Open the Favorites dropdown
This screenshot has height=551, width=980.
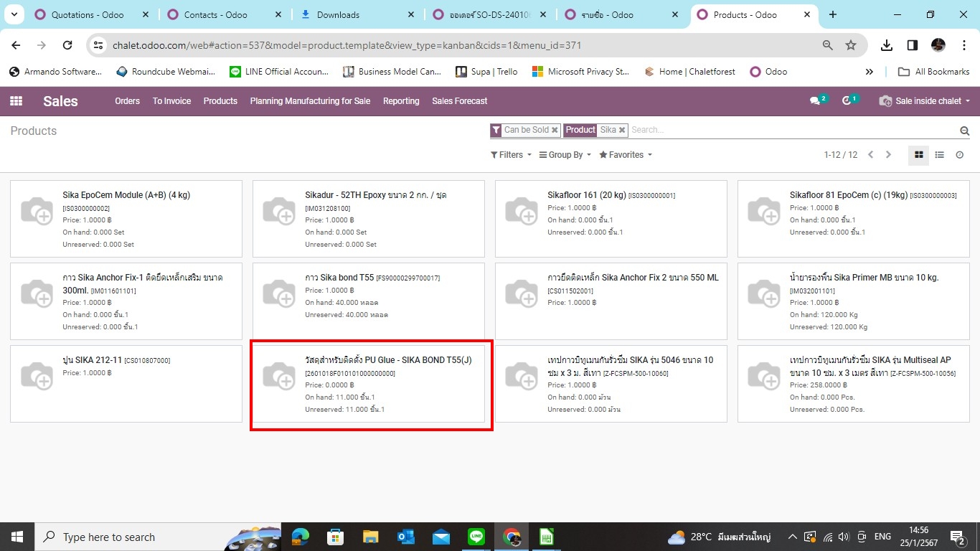(x=626, y=155)
